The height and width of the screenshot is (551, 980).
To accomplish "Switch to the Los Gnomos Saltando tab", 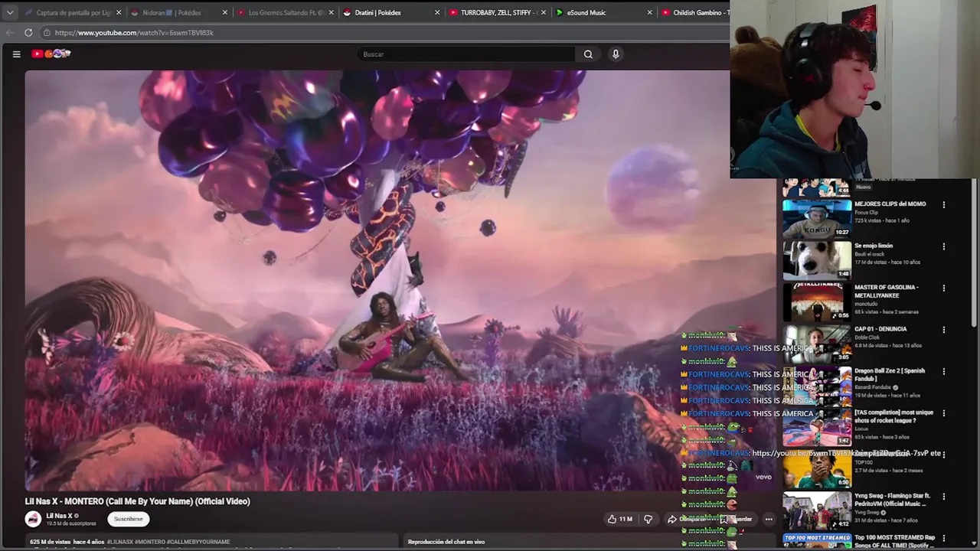I will pyautogui.click(x=284, y=12).
